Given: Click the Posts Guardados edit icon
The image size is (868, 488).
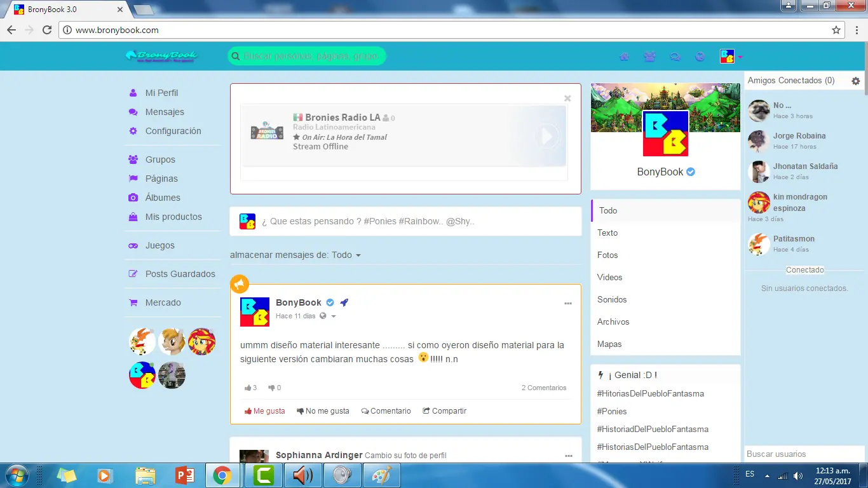Looking at the screenshot, I should [133, 274].
